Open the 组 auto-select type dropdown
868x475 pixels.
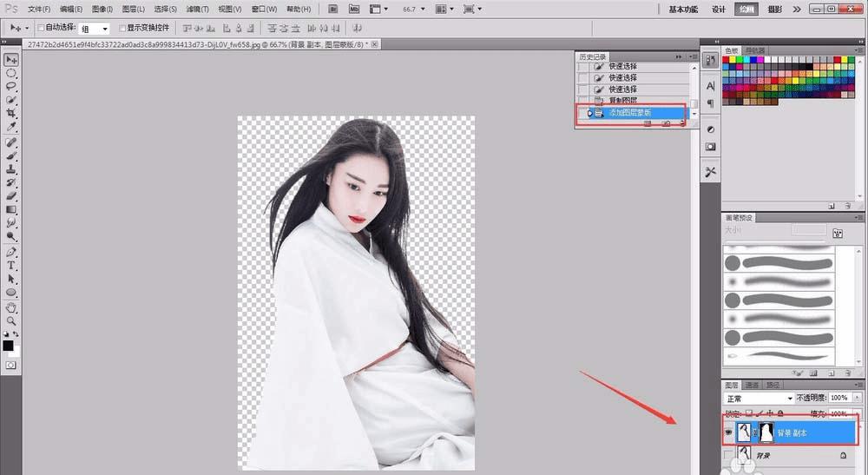coord(94,28)
